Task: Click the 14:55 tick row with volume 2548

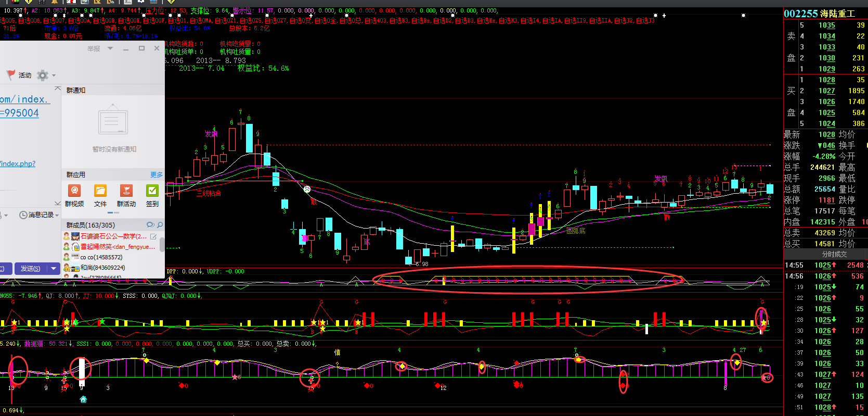Action: (x=826, y=265)
